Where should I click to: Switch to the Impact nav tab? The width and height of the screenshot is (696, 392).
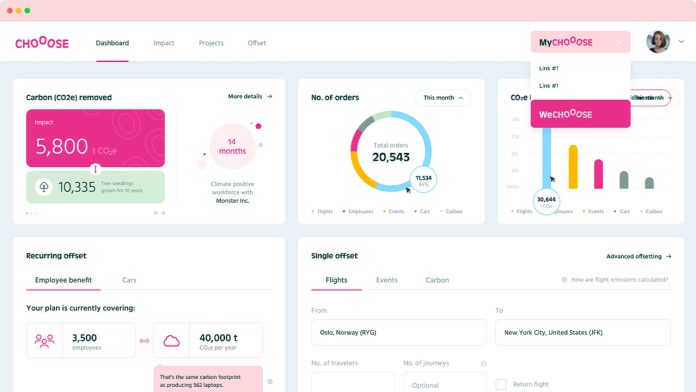pyautogui.click(x=164, y=43)
